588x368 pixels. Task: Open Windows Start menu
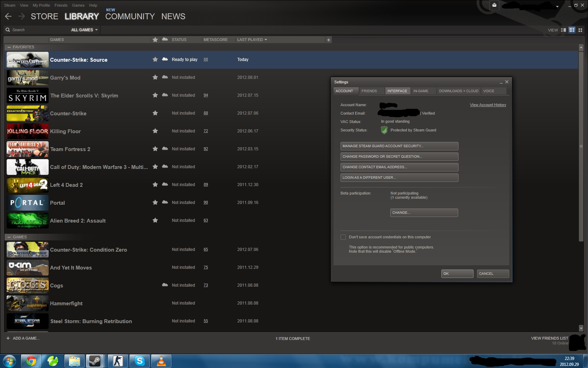click(x=9, y=361)
